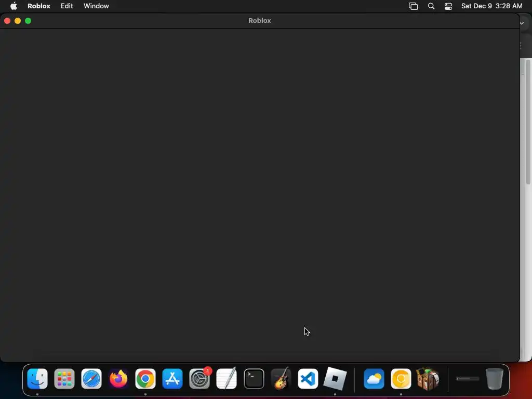Open Finder from the Dock
Image resolution: width=532 pixels, height=399 pixels.
(x=37, y=379)
